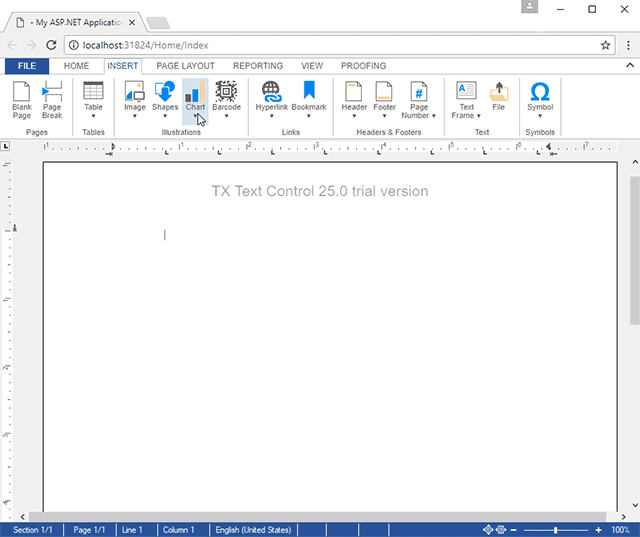Expand the Hyperlink dropdown arrow
This screenshot has width=640, height=537.
(271, 116)
